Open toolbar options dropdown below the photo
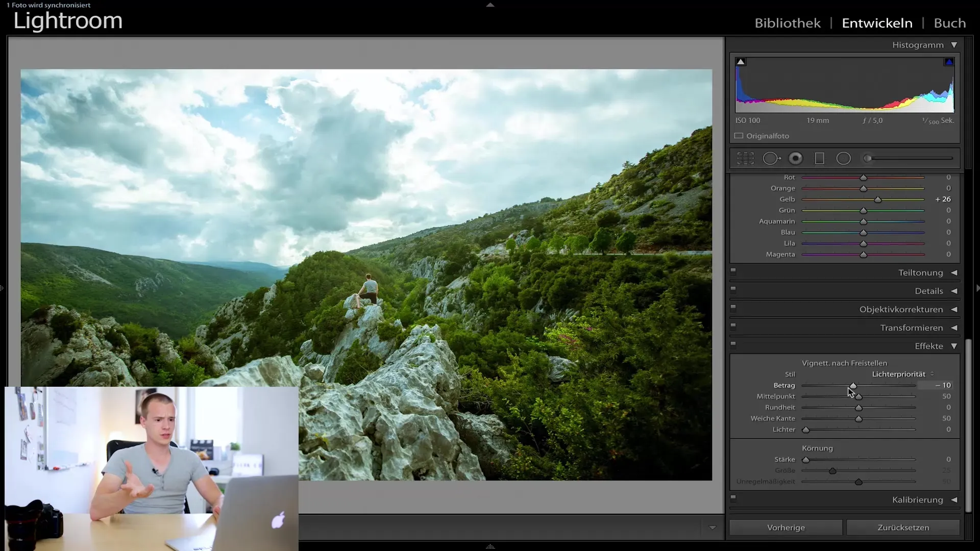Screen dimensions: 980x551 tap(713, 528)
